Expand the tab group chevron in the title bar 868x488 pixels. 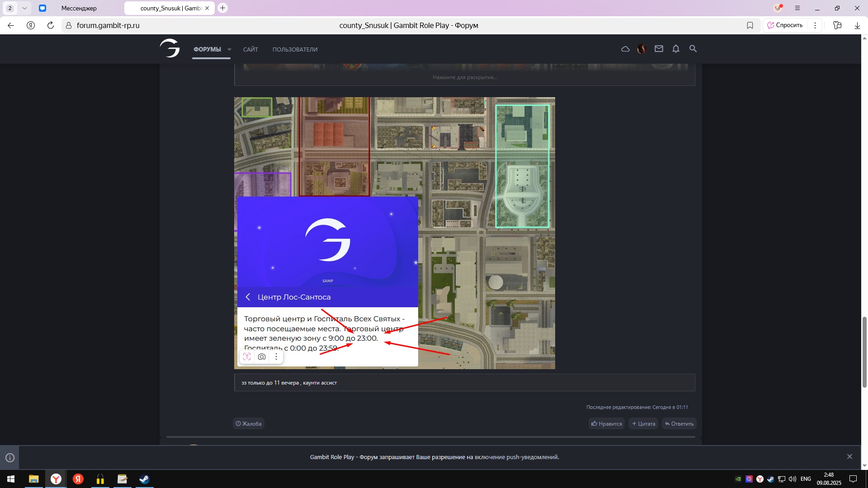pos(24,8)
